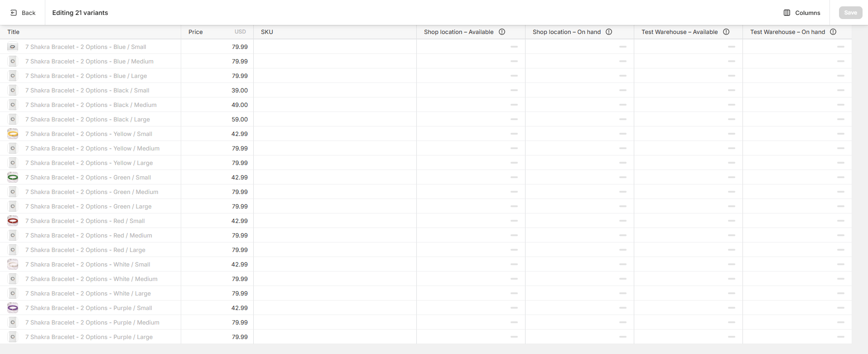This screenshot has width=868, height=354.
Task: Click Shop location On hand cell for Black / Small
Action: (580, 90)
